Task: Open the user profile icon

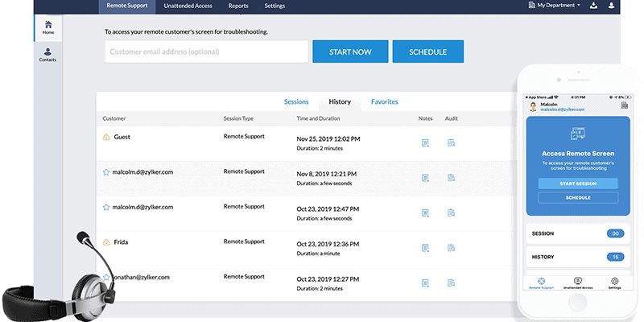Action: (611, 6)
